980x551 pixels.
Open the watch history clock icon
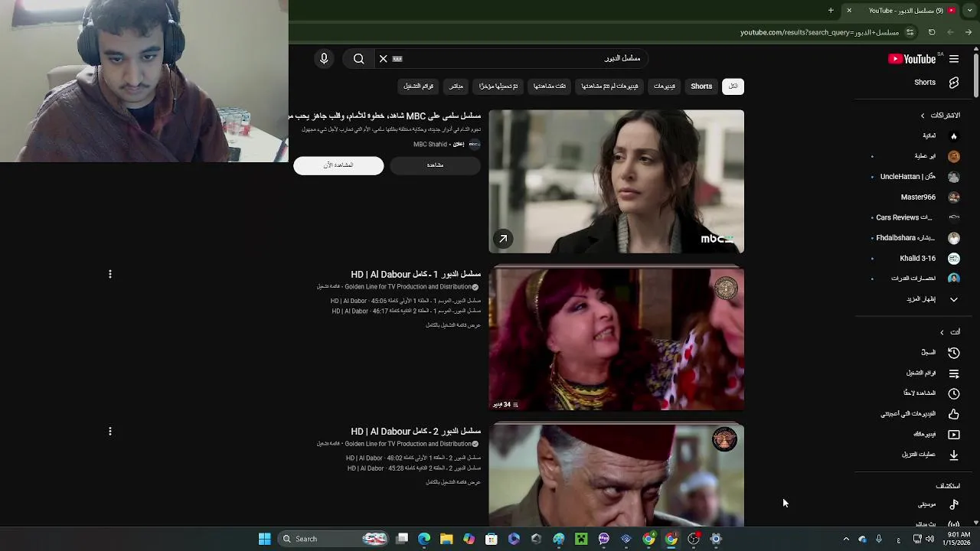pos(954,353)
